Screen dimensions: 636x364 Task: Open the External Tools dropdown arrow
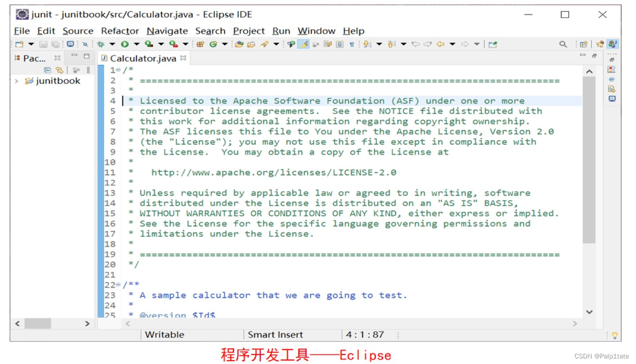tap(185, 44)
